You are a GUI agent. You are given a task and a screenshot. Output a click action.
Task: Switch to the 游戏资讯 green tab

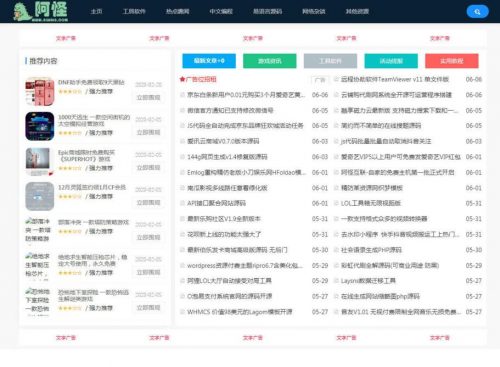[x=270, y=61]
